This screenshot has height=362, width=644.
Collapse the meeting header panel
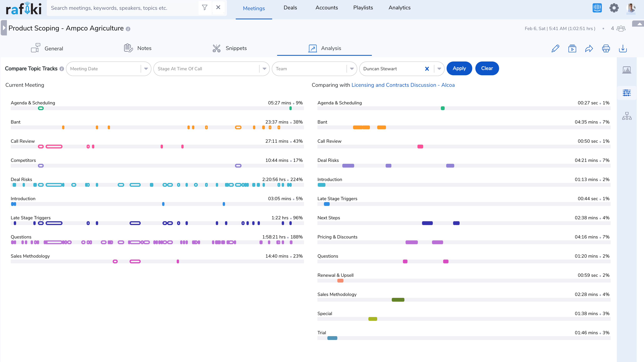point(639,24)
